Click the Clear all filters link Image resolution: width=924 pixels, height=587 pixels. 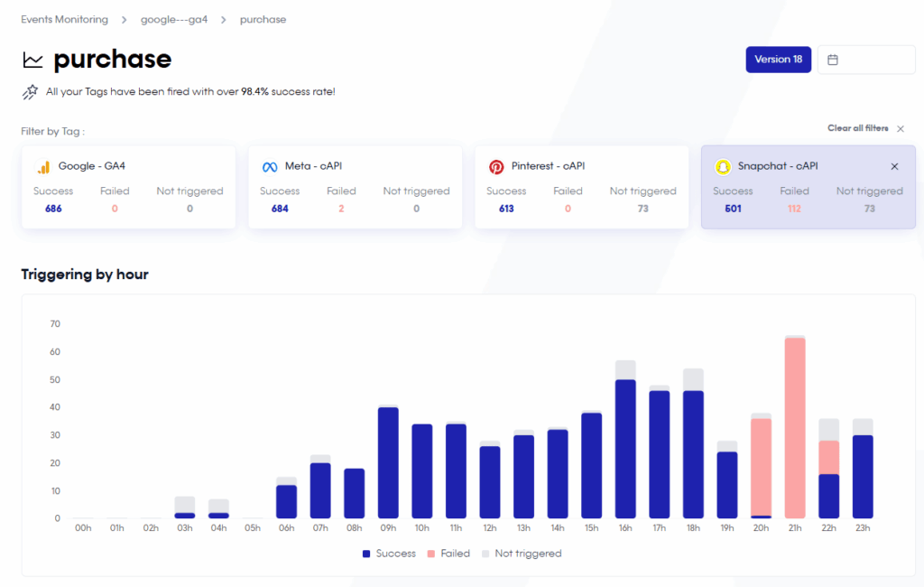tap(858, 128)
